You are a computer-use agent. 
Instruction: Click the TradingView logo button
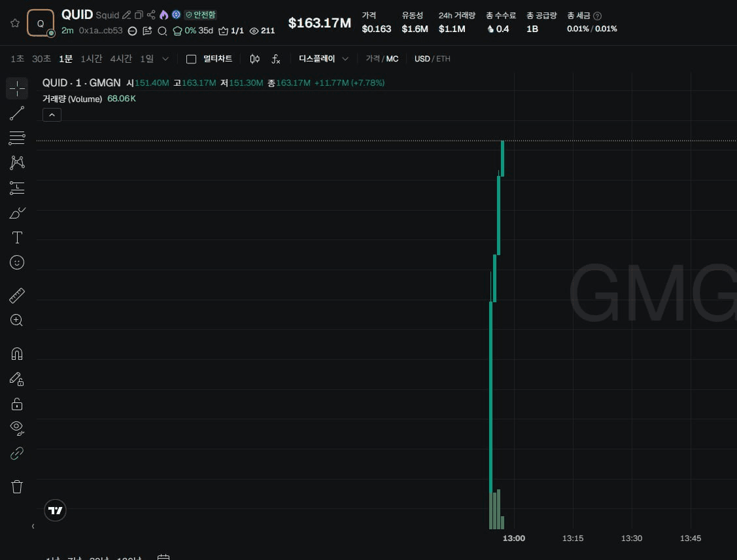pos(55,510)
